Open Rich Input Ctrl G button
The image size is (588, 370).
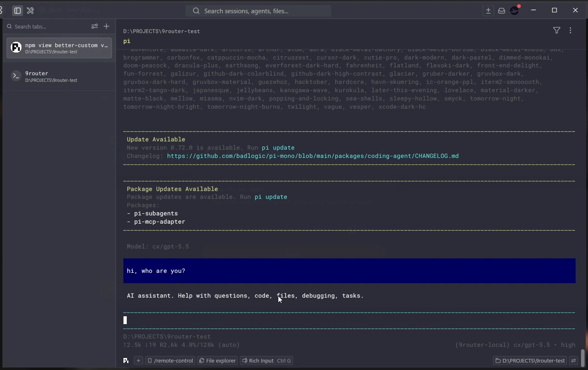click(266, 360)
